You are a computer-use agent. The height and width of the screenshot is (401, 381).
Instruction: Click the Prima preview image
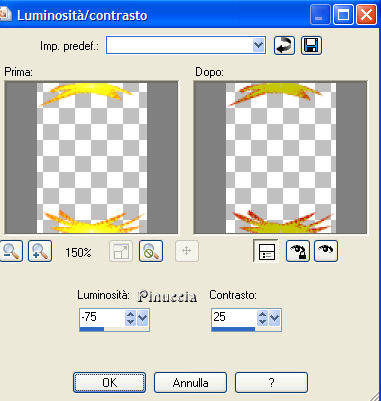click(91, 157)
